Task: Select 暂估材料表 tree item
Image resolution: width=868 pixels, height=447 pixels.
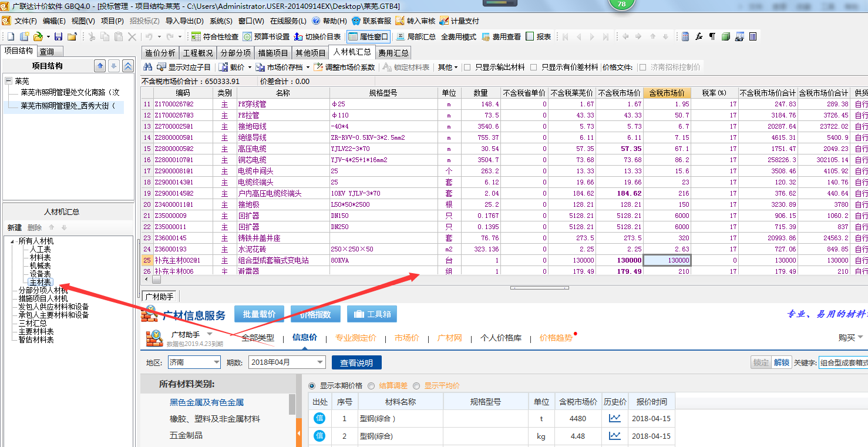Action: pos(36,340)
